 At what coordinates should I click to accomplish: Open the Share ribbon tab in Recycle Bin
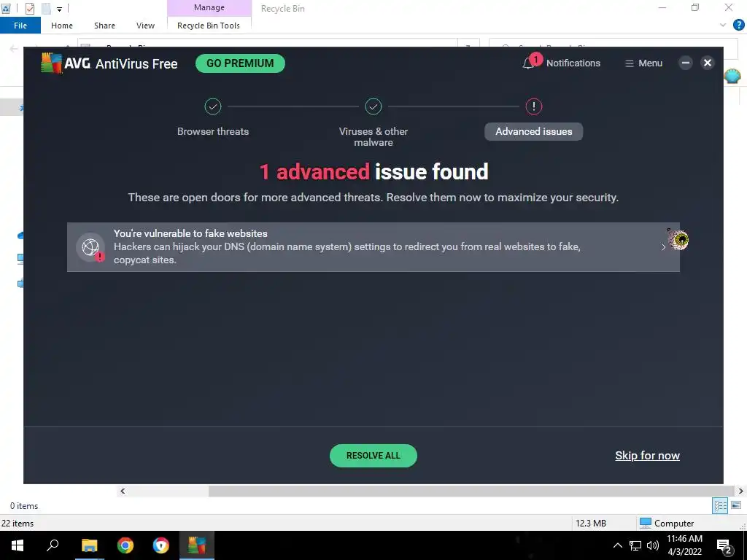pyautogui.click(x=104, y=26)
